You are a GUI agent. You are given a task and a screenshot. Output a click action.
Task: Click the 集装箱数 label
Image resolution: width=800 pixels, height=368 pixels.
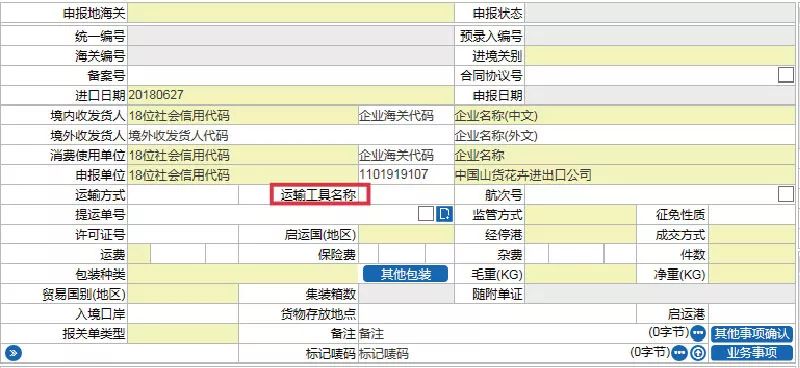pyautogui.click(x=331, y=294)
